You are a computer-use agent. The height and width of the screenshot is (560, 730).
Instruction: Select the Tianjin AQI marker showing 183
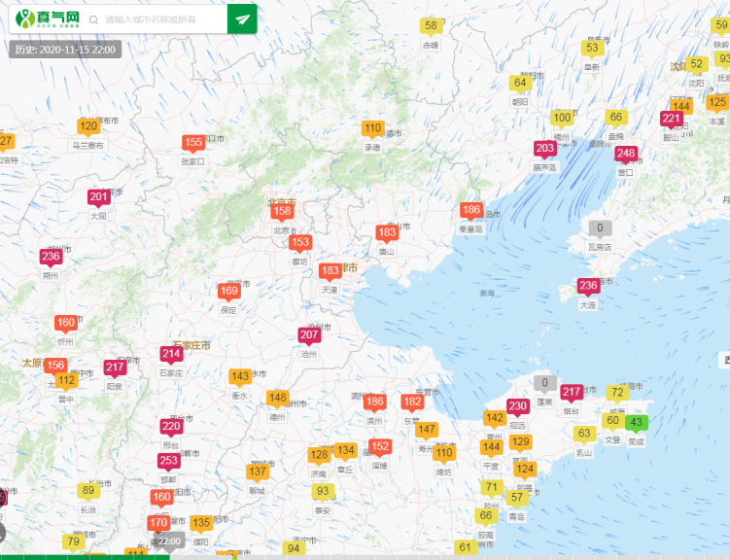[x=330, y=270]
